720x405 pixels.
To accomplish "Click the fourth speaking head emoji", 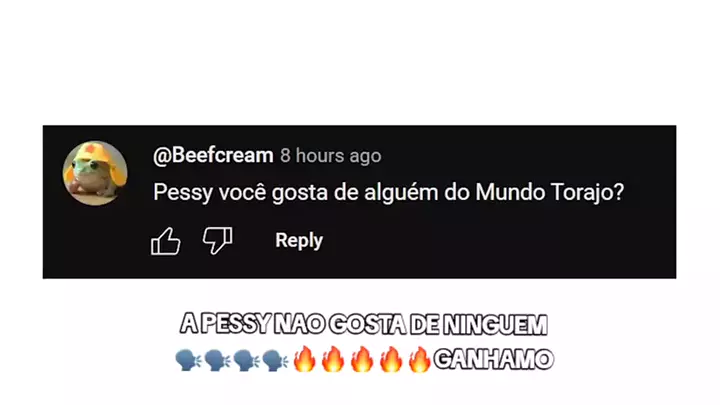I will point(275,360).
